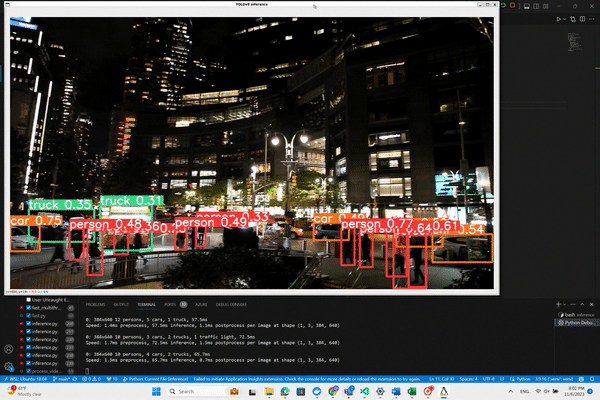Click the Ln 11, Col 30 cursor position

pyautogui.click(x=441, y=379)
